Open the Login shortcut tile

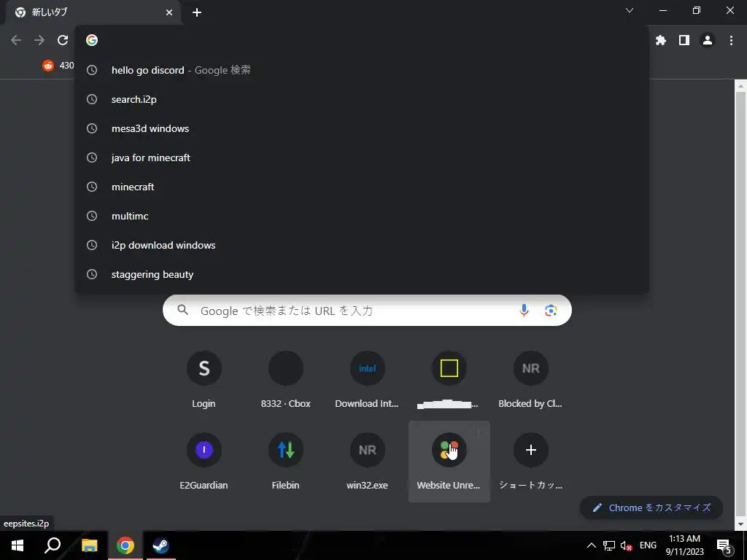point(204,380)
